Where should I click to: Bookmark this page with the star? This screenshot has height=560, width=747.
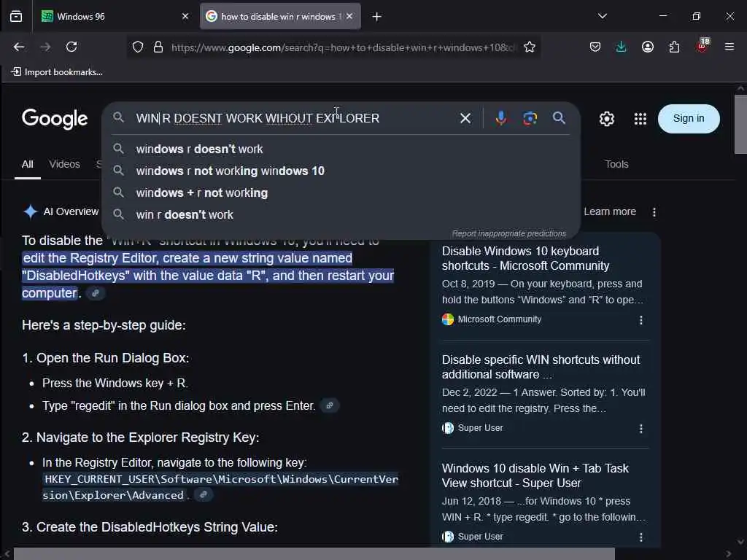click(530, 47)
